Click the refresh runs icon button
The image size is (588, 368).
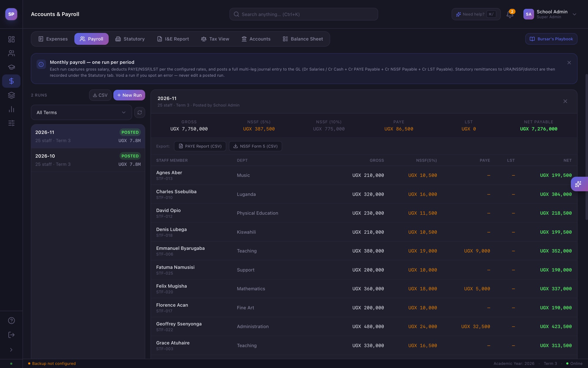tap(140, 112)
